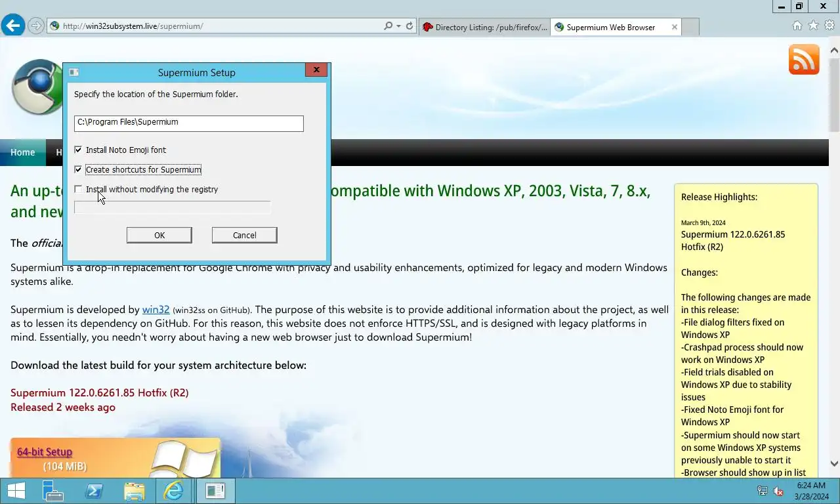Click the page scrollbar down arrow
The image size is (840, 504).
[834, 463]
